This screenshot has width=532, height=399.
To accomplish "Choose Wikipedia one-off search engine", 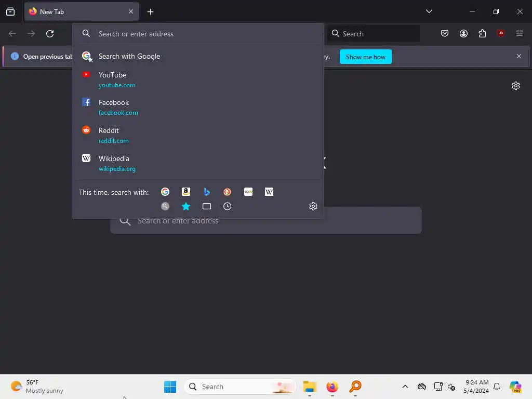I will 269,192.
